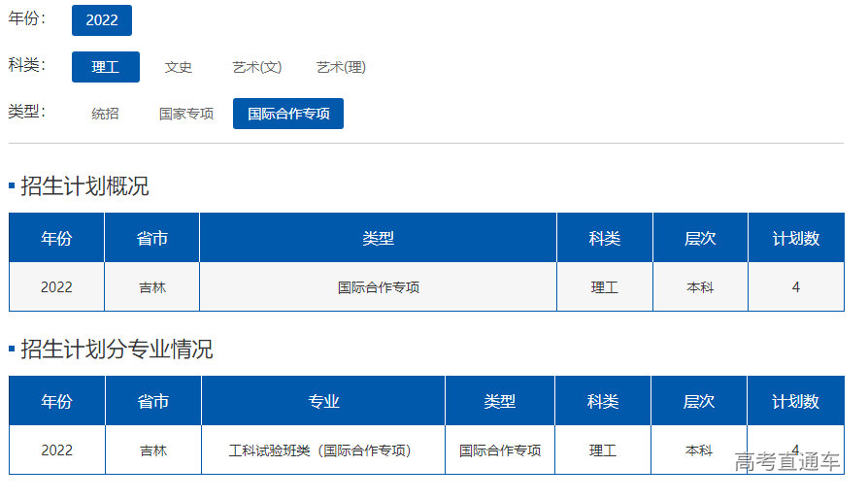This screenshot has height=500, width=868.
Task: Click the 招生计划分专业情况 section heading
Action: coord(117,350)
